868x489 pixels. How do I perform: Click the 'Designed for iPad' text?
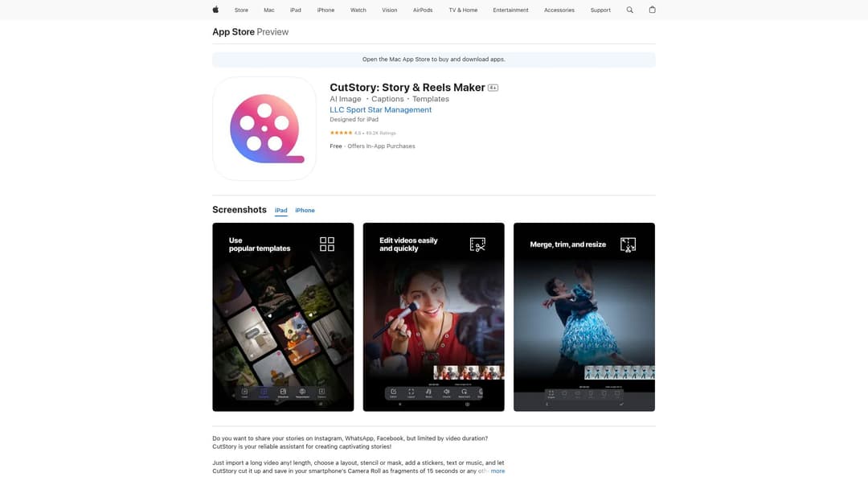tap(354, 120)
